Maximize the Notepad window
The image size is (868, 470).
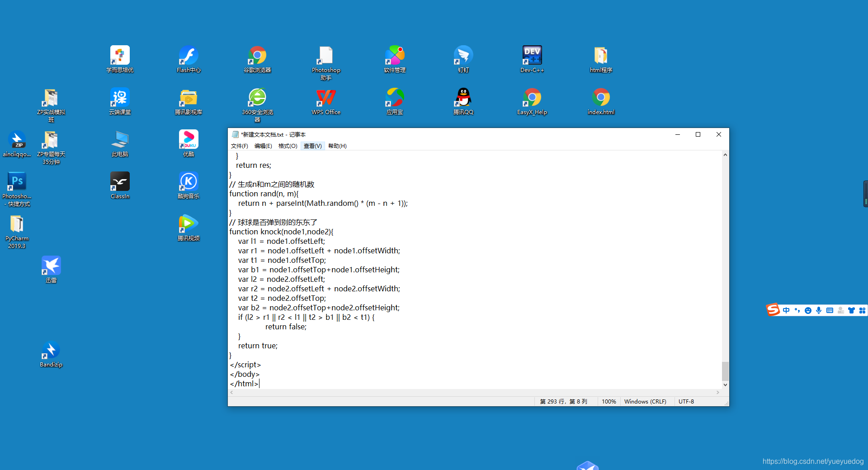click(698, 134)
